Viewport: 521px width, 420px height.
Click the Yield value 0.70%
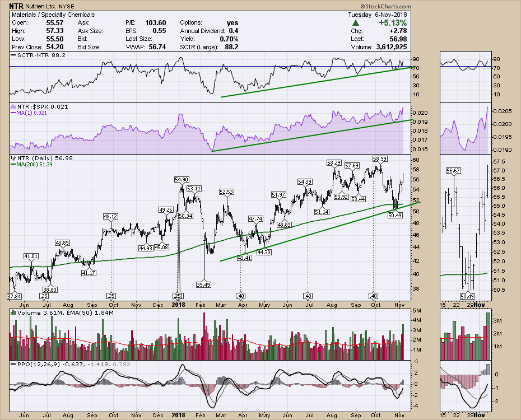pos(229,39)
